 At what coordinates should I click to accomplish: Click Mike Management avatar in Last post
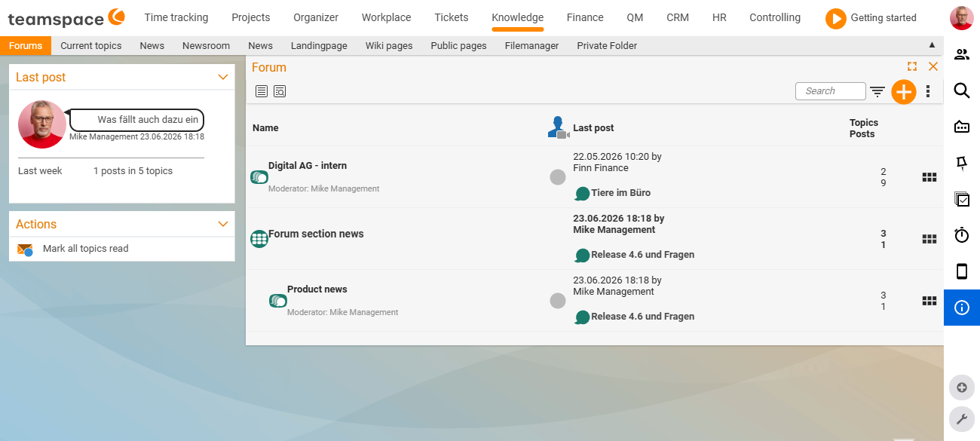(x=42, y=124)
